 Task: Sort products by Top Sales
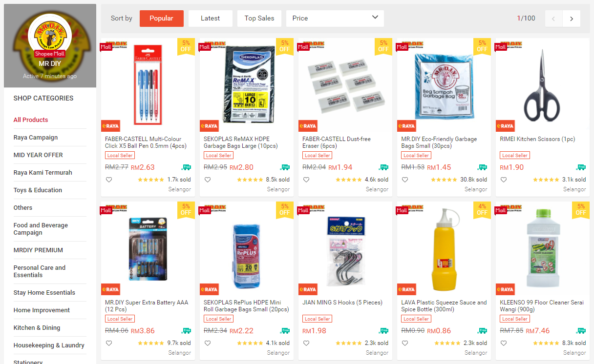point(259,19)
